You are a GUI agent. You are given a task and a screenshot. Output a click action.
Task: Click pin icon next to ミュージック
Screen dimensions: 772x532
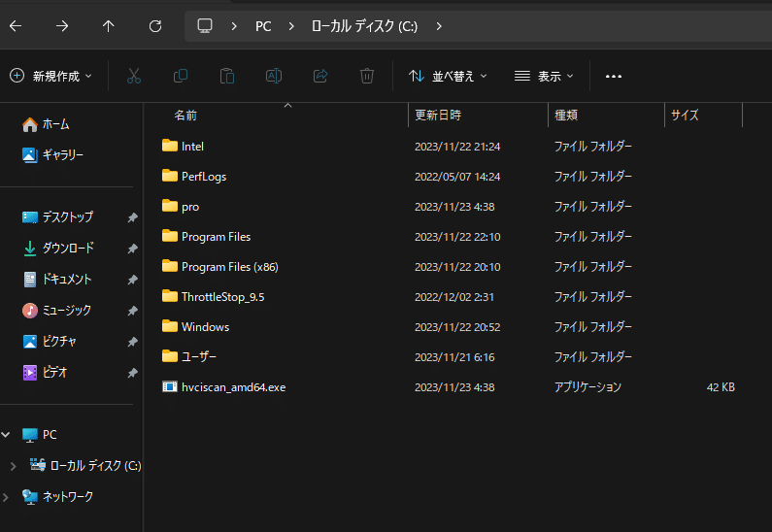132,311
